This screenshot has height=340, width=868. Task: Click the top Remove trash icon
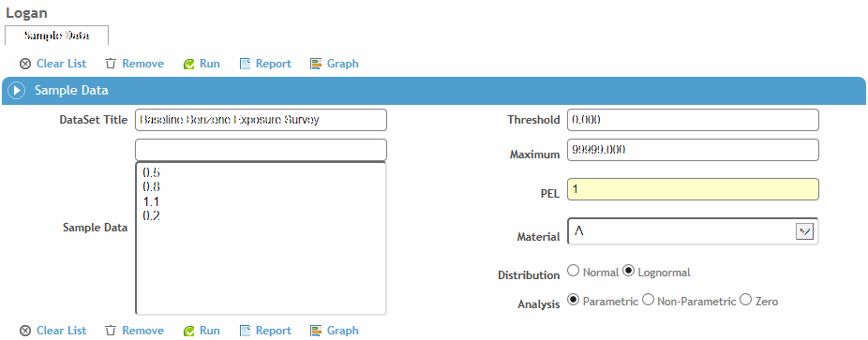[111, 64]
